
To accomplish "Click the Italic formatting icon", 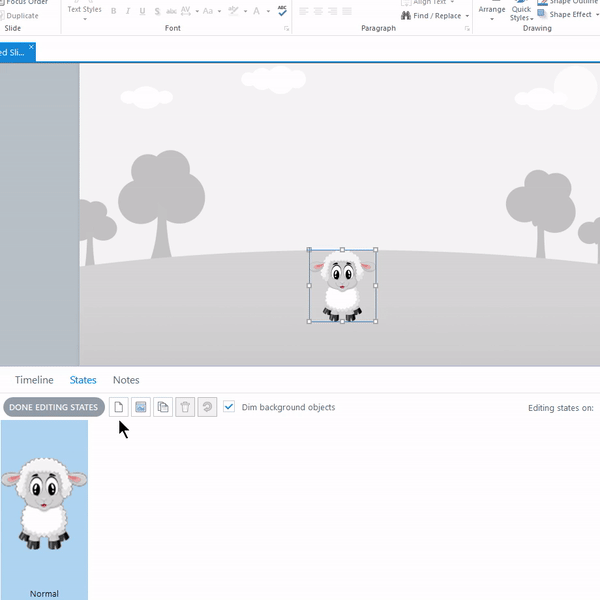I will 127,12.
